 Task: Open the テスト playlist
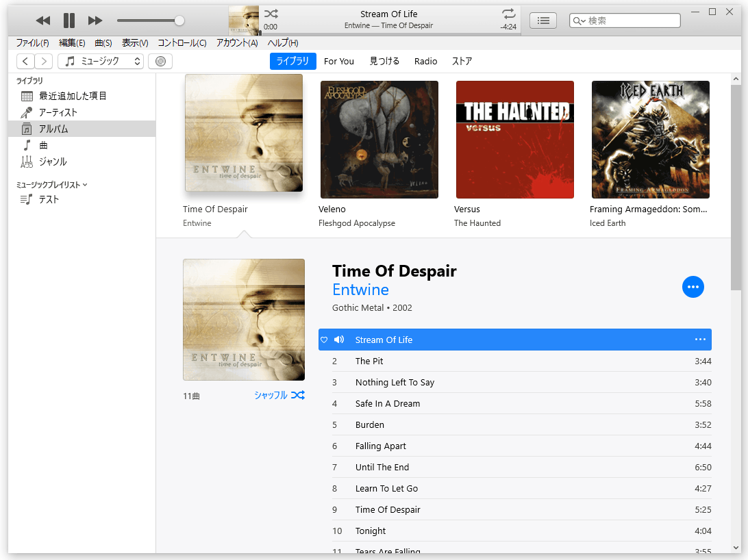[82, 199]
